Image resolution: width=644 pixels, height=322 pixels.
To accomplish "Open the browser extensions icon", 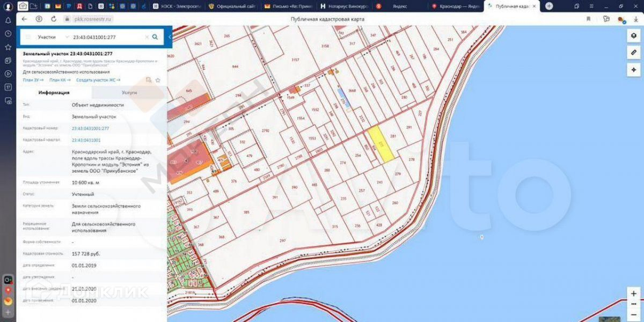I will click(606, 19).
